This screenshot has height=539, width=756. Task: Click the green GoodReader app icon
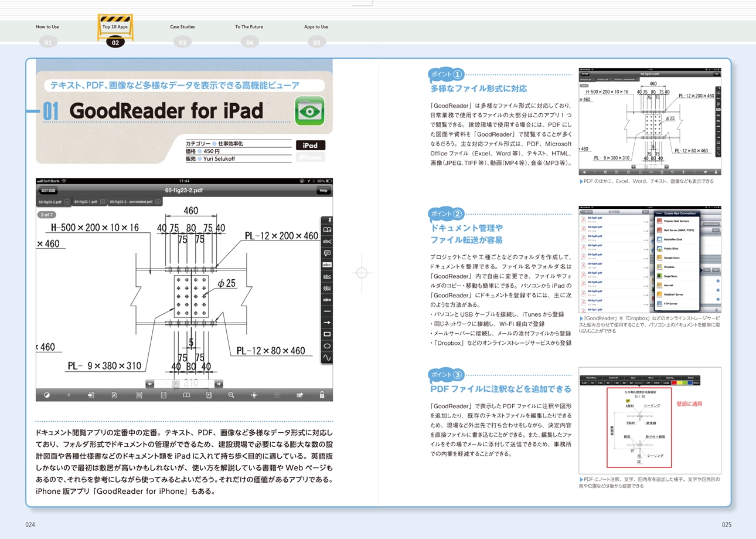309,110
